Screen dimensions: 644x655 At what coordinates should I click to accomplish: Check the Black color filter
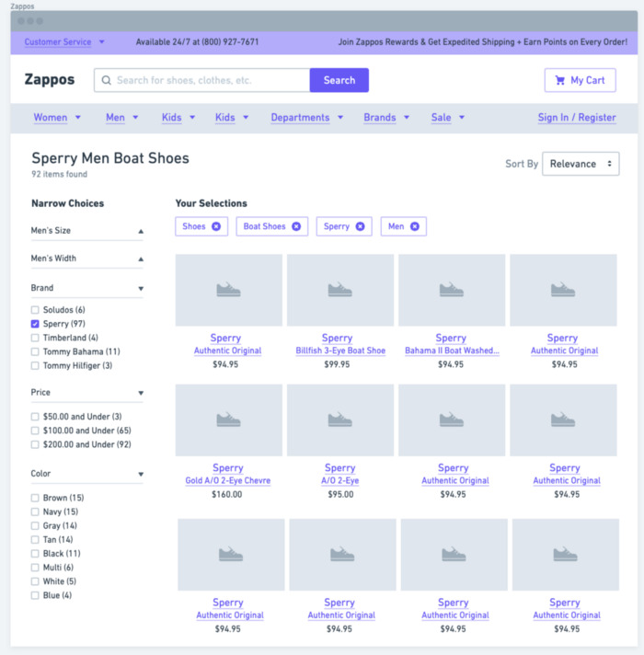click(x=35, y=554)
